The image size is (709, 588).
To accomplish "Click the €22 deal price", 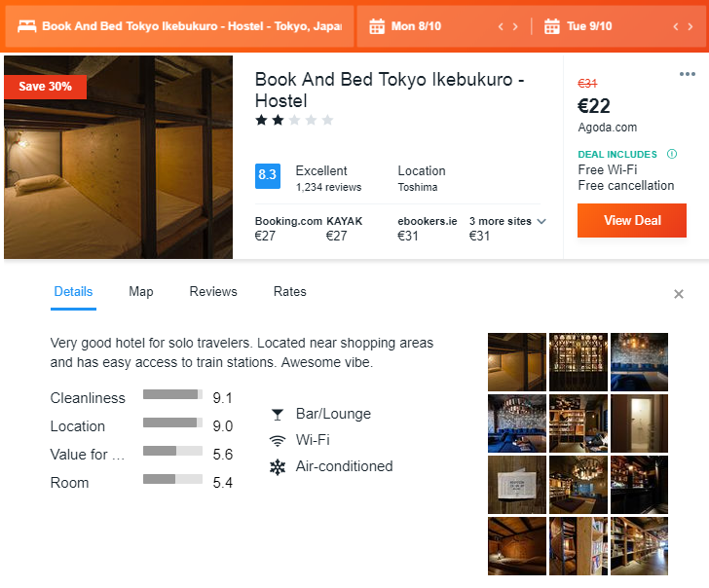I will tap(594, 107).
